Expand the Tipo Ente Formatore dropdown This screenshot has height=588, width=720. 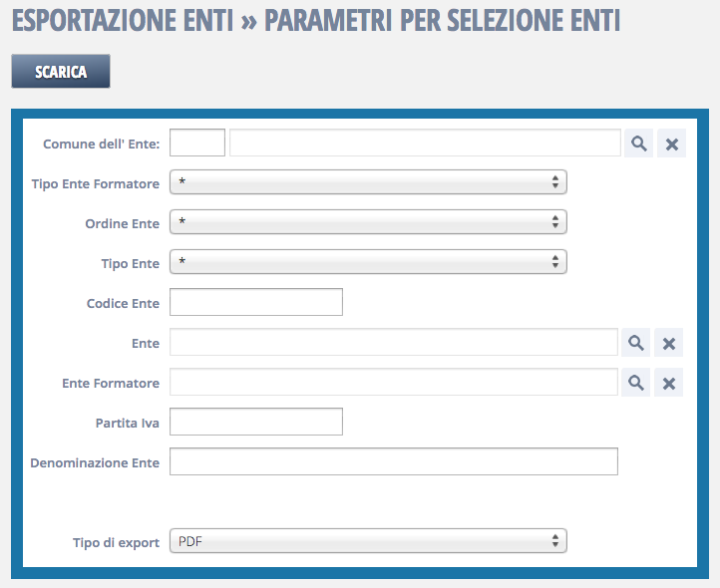tap(368, 182)
